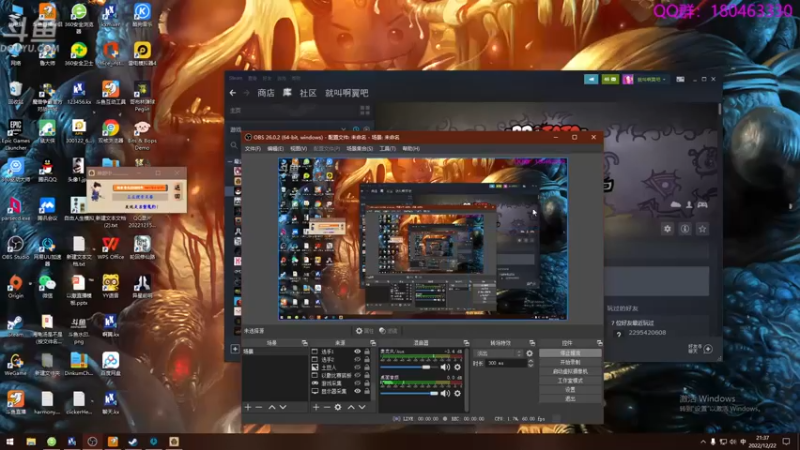Open OBS 场景集合(S) menu
Screen dimensions: 800x450
click(x=360, y=148)
